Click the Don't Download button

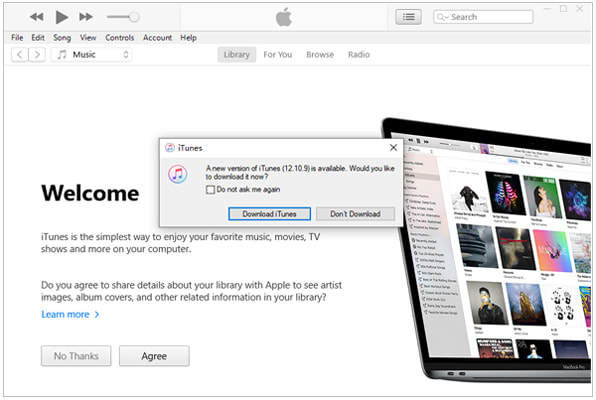point(355,214)
